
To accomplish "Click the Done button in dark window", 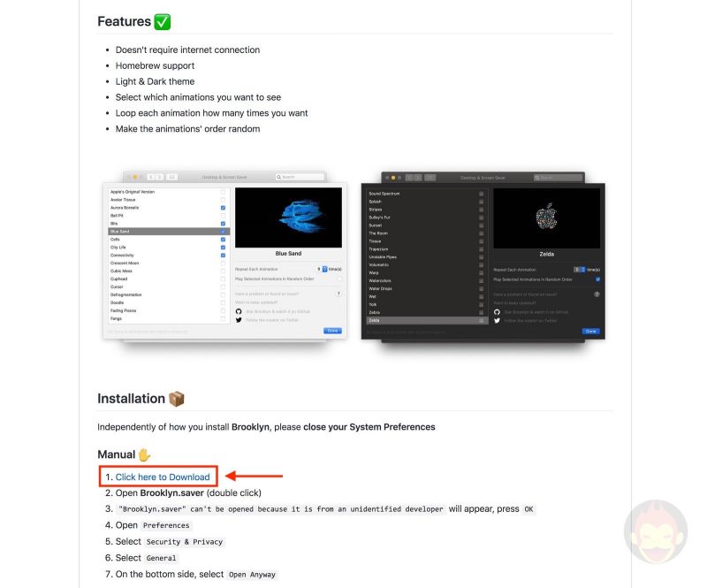I will 590,332.
